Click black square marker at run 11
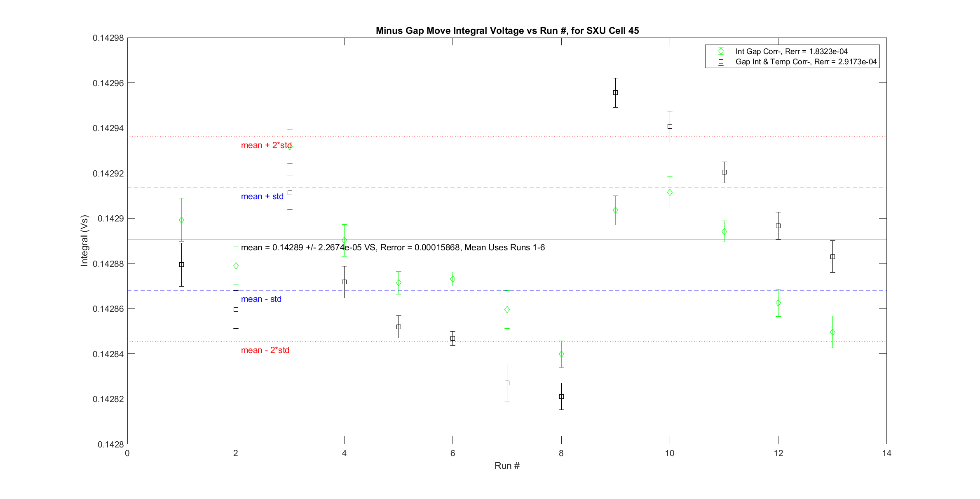This screenshot has width=980, height=499. click(x=724, y=172)
